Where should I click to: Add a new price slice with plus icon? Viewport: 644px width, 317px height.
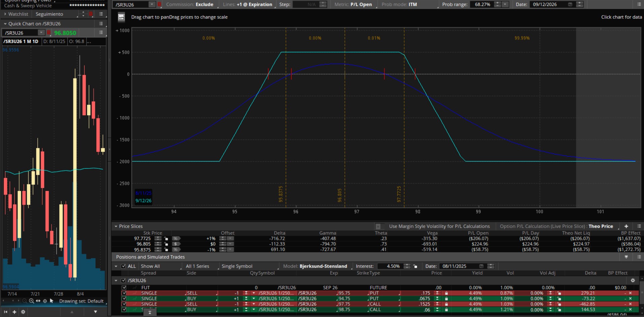coord(626,226)
